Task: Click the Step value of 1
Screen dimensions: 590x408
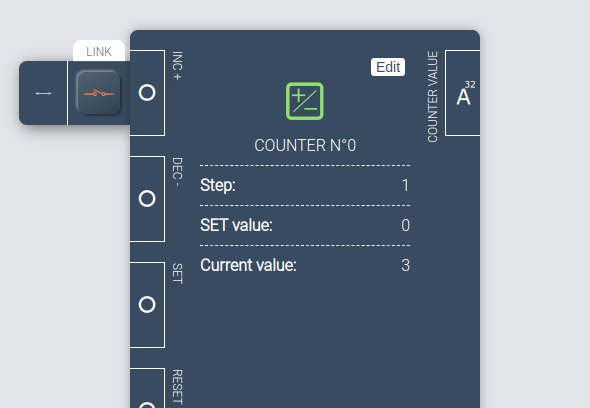Action: click(405, 185)
